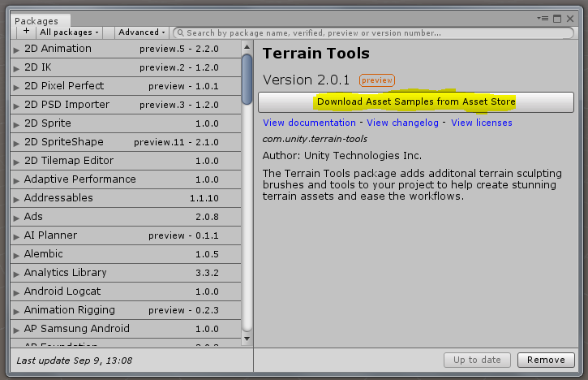This screenshot has height=380, width=588.
Task: Select the AP Samsung Android name
Action: click(76, 329)
